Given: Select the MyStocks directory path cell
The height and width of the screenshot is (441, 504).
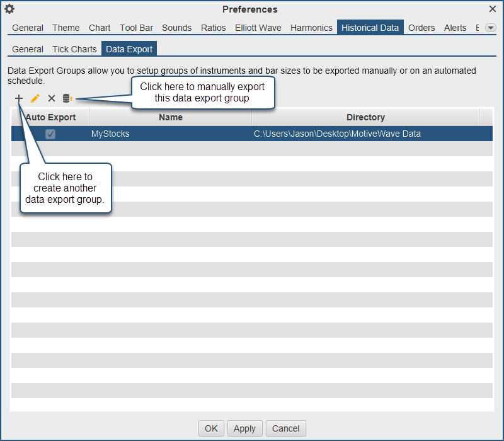Looking at the screenshot, I should pos(337,134).
